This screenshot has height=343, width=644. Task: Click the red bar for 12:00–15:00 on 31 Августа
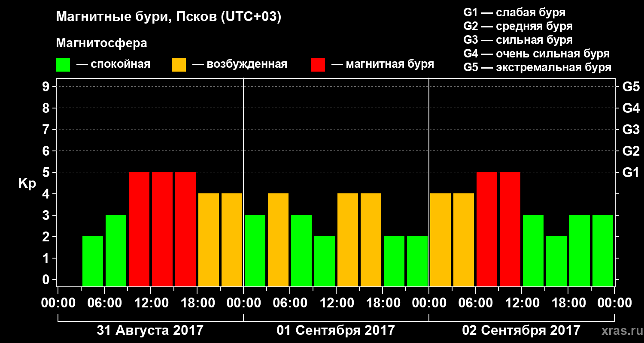[x=162, y=229]
